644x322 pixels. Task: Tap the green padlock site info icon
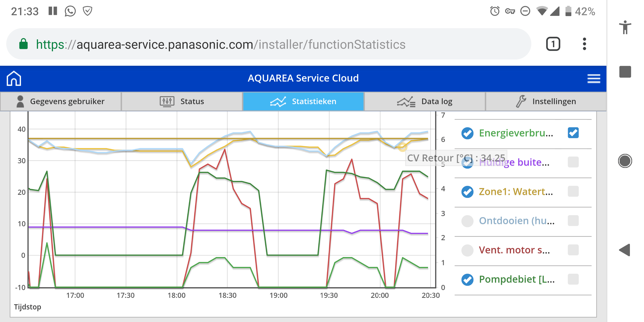pyautogui.click(x=23, y=44)
